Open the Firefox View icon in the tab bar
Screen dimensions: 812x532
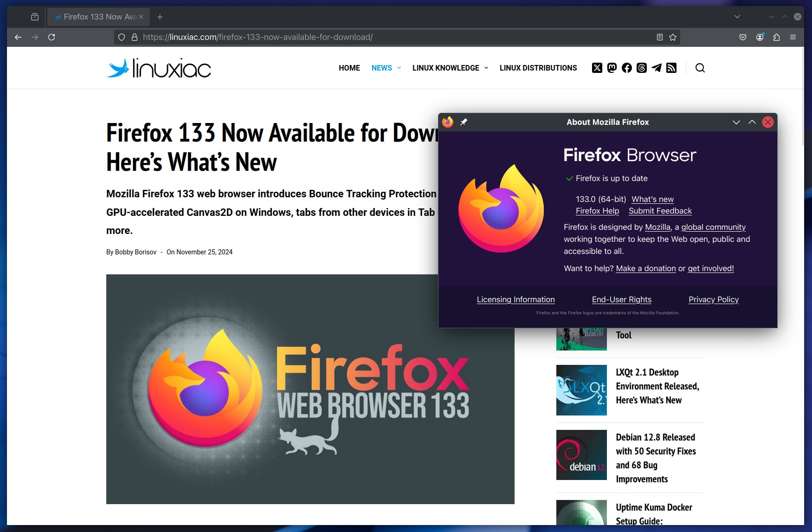(35, 17)
